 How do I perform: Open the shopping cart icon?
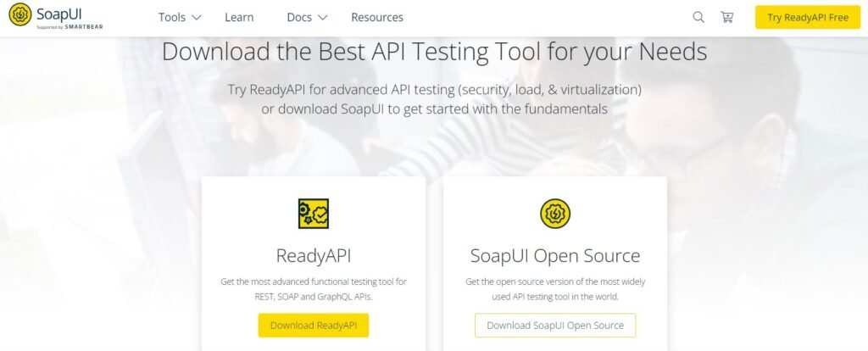[726, 17]
